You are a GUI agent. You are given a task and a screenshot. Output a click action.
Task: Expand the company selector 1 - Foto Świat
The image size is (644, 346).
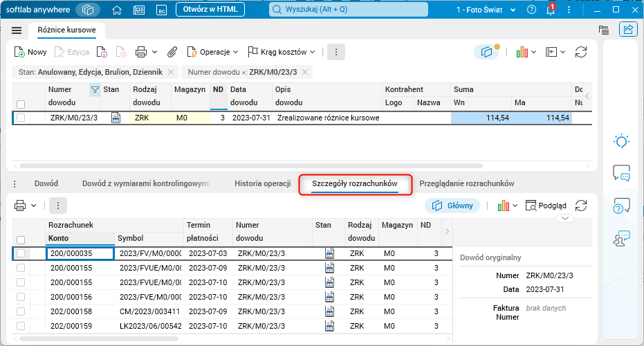486,10
